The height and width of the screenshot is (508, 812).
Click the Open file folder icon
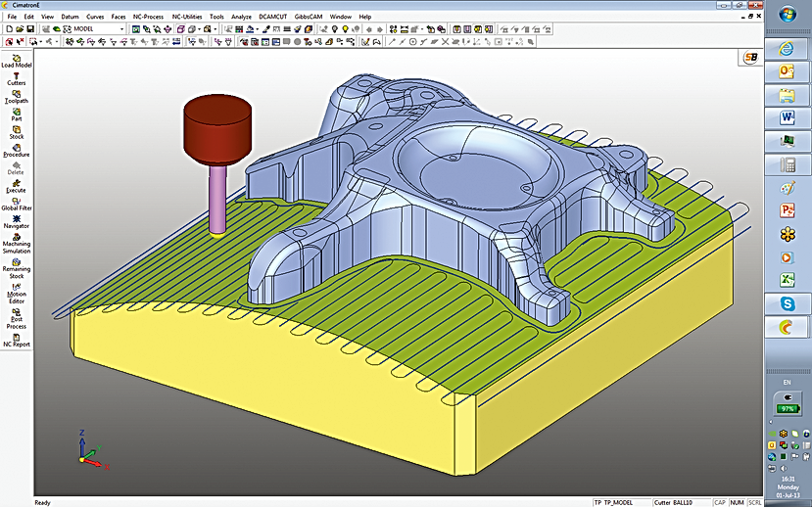point(20,29)
